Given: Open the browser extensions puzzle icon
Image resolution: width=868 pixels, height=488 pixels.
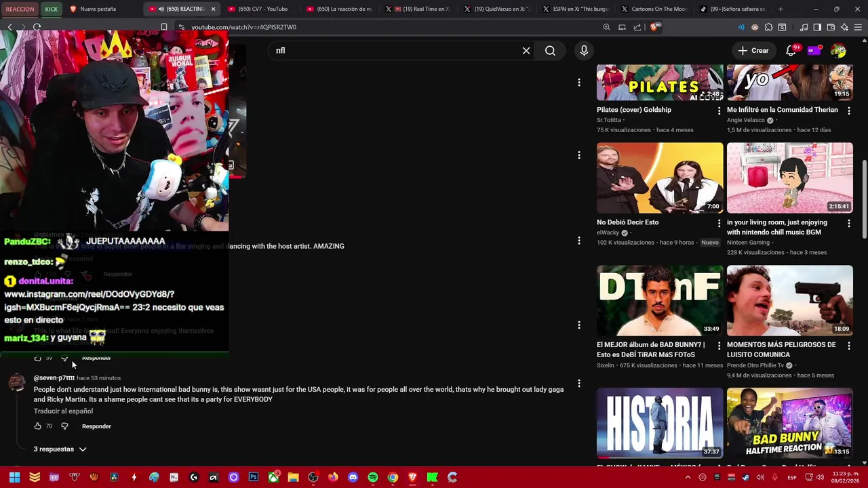Looking at the screenshot, I should 768,27.
